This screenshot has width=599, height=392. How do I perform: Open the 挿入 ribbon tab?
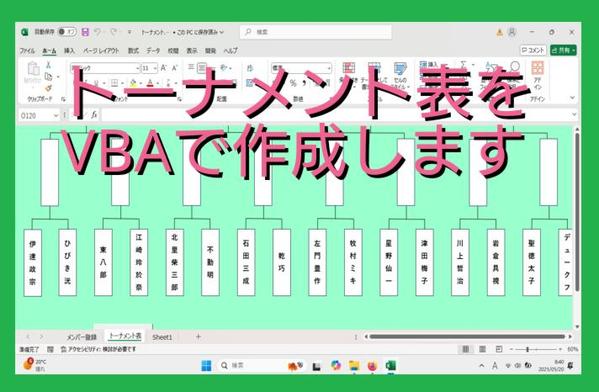[69, 50]
